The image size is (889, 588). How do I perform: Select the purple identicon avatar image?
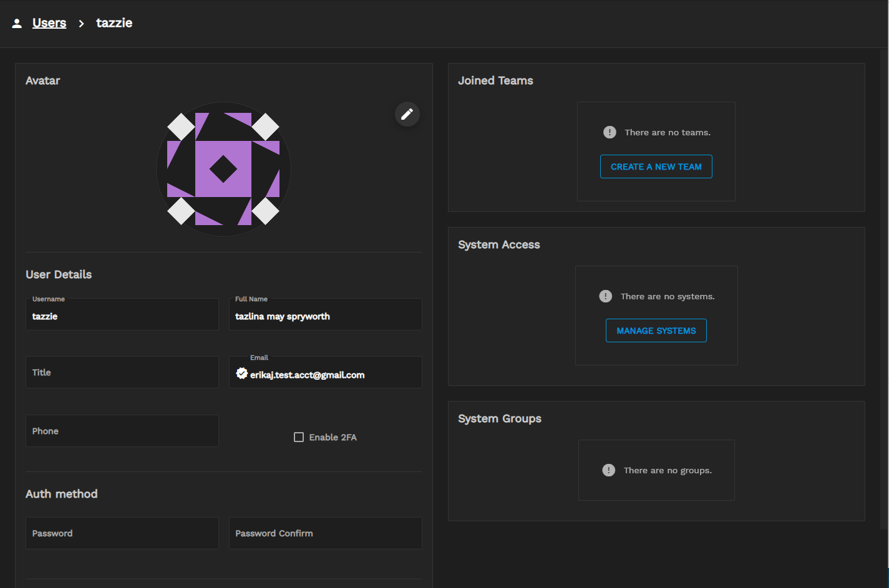pyautogui.click(x=223, y=169)
